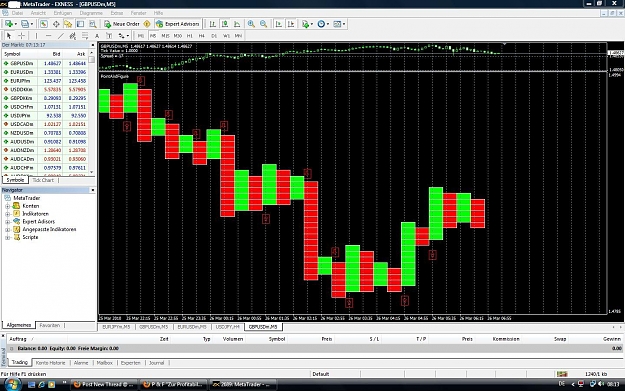Open the Diagramme menu

[x=91, y=13]
